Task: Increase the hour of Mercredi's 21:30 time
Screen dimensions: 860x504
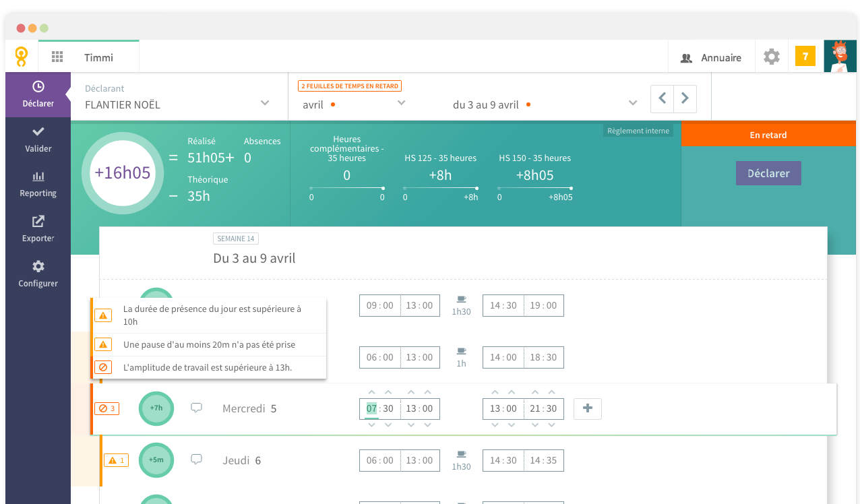Action: click(x=535, y=392)
